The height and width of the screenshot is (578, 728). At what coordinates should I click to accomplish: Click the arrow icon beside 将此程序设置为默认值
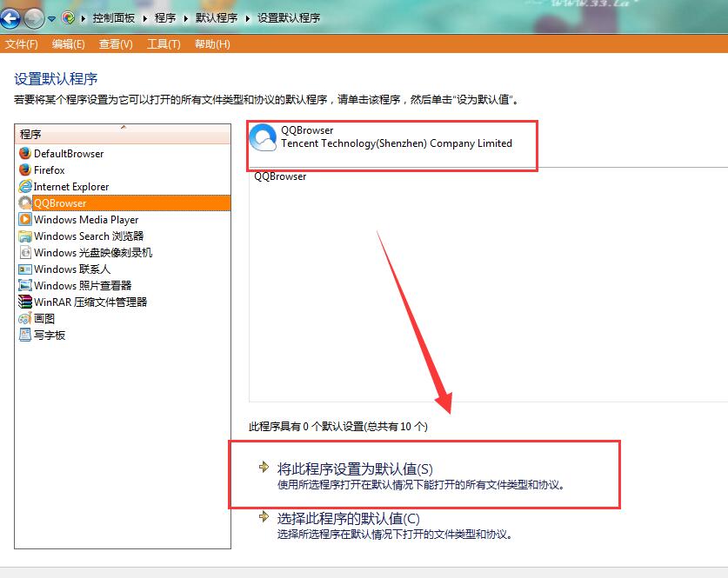coord(264,467)
